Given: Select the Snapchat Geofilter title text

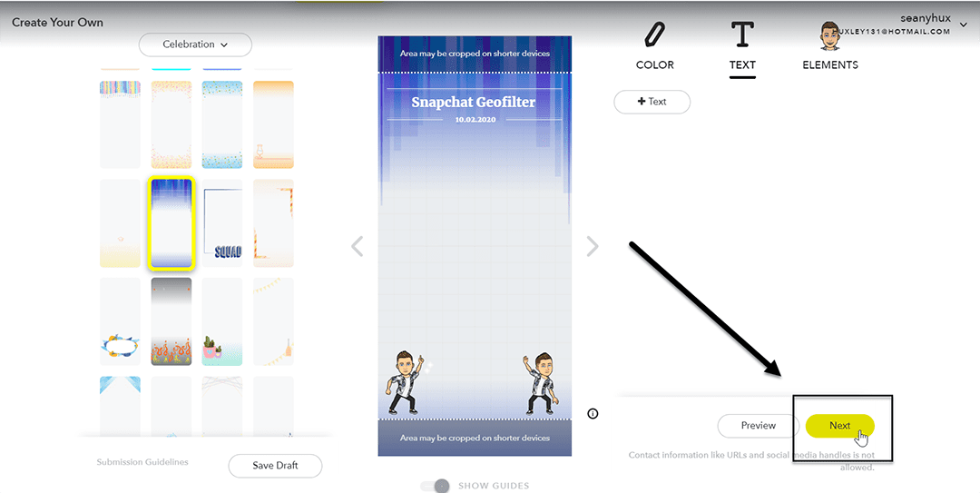Looking at the screenshot, I should (x=473, y=102).
